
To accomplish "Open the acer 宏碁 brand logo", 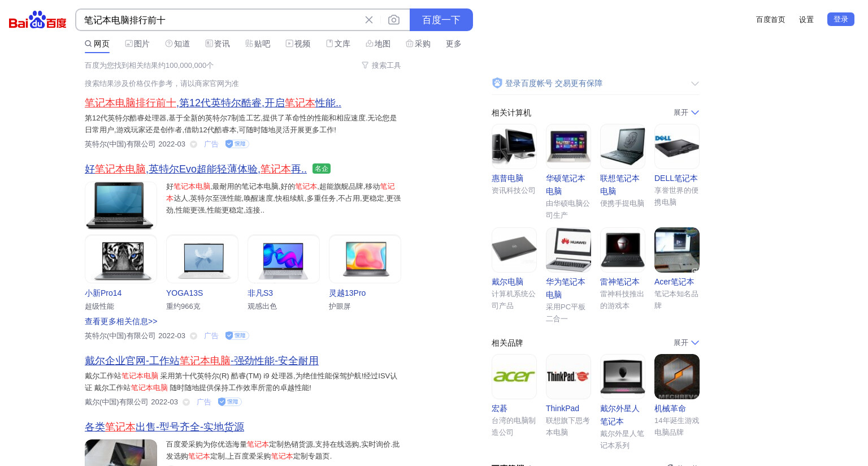I will click(x=514, y=377).
